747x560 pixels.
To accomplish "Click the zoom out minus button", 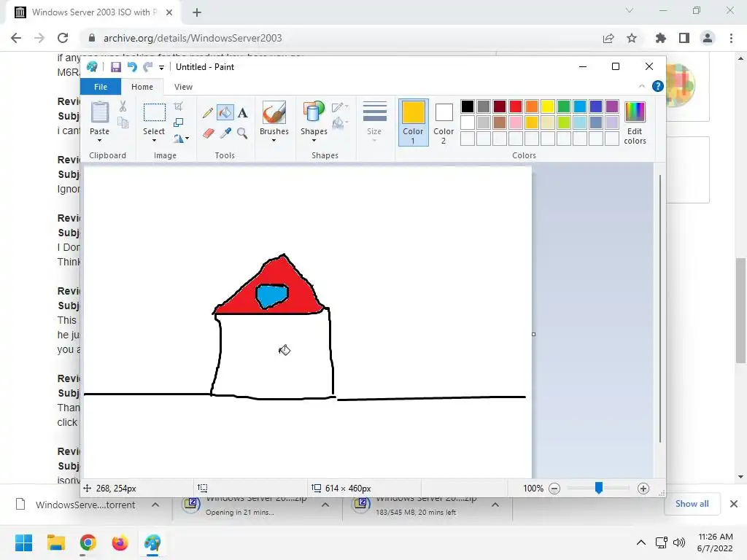I will point(554,489).
